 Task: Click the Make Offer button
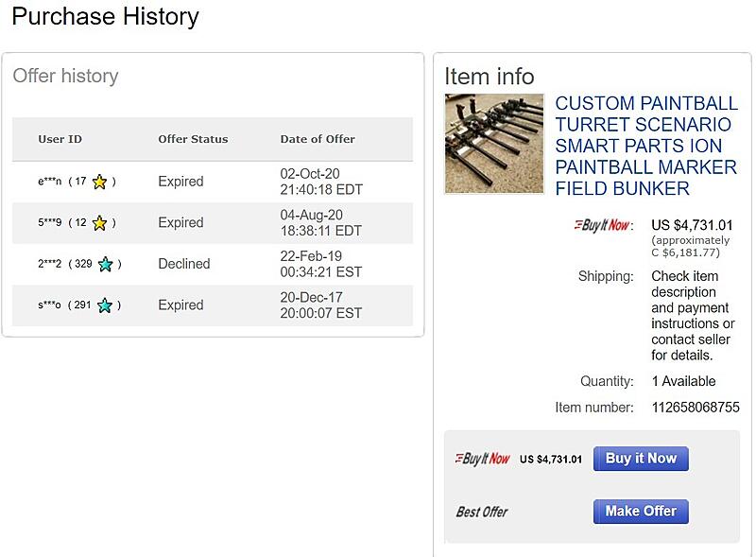click(x=641, y=512)
